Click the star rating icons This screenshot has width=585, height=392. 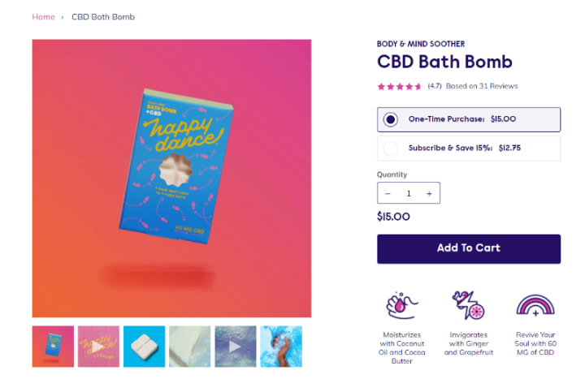click(x=399, y=87)
